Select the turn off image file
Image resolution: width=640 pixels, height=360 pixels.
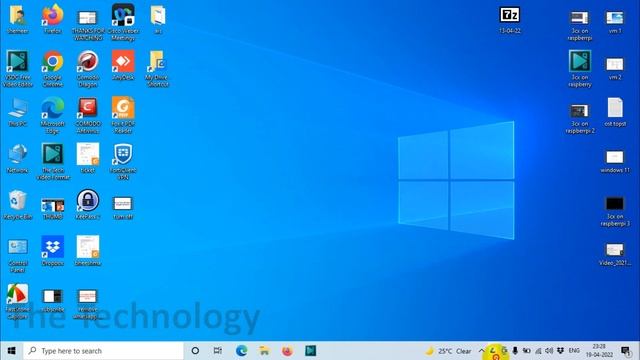pyautogui.click(x=123, y=208)
